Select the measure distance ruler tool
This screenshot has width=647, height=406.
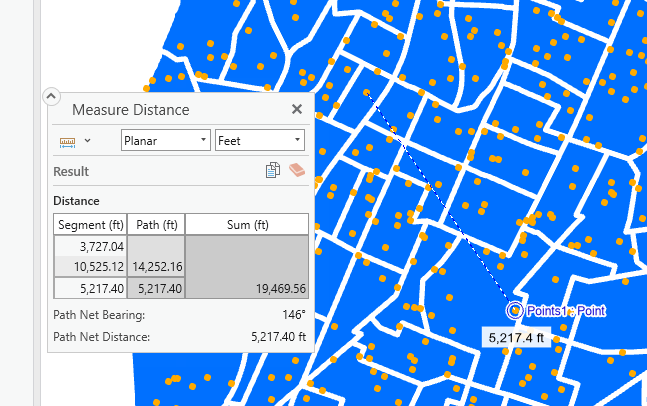pos(67,142)
